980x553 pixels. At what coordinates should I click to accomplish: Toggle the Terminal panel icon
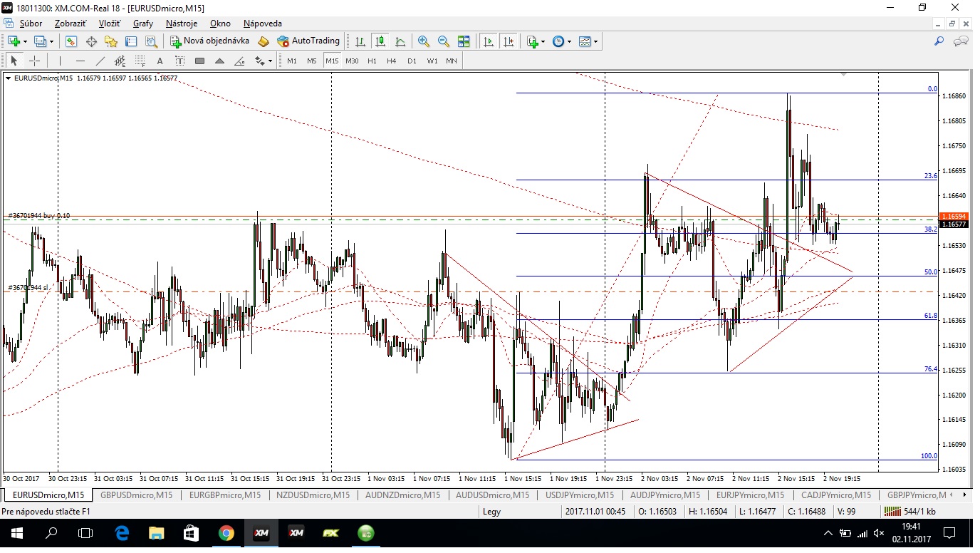point(131,41)
